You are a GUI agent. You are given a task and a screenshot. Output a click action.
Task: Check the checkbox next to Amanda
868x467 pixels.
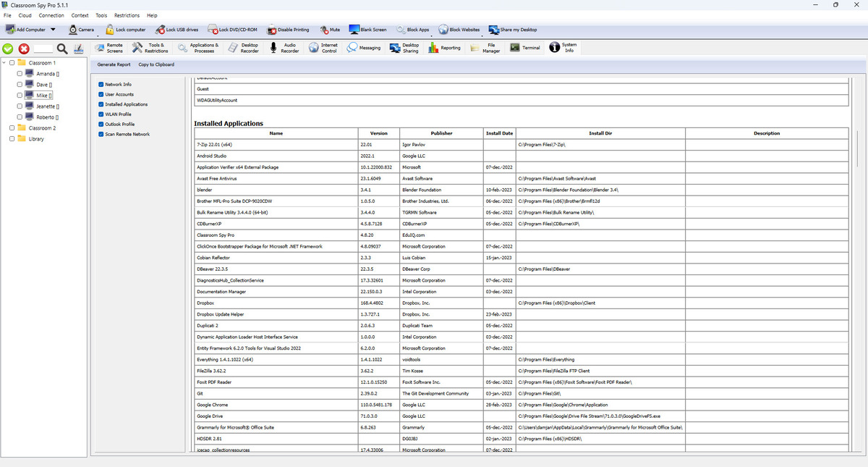tap(20, 73)
